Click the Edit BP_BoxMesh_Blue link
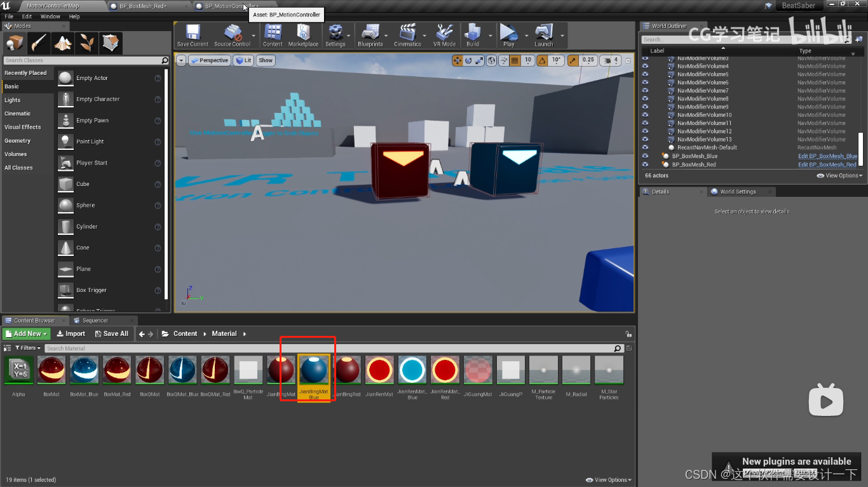 pyautogui.click(x=827, y=156)
